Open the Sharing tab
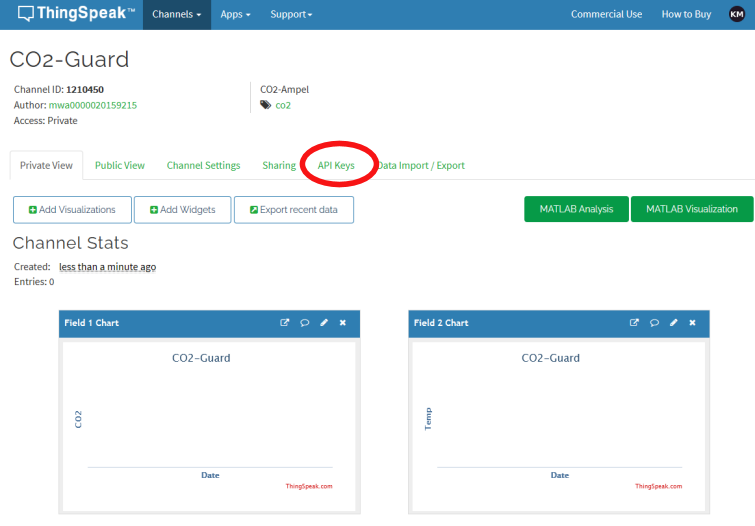This screenshot has height=526, width=755. click(x=279, y=165)
